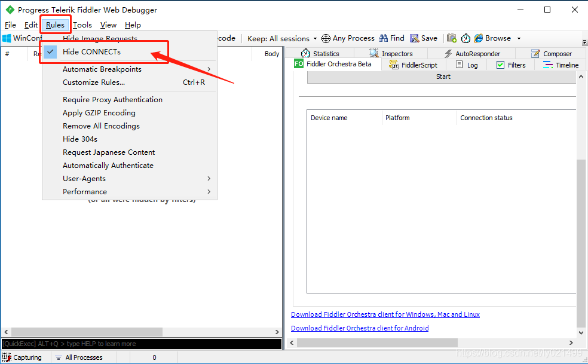
Task: Click Orchestra panel scroll up arrow
Action: click(581, 77)
